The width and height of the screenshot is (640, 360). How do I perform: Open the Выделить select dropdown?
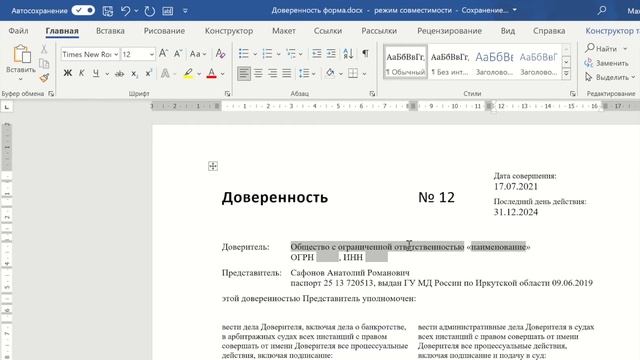(x=610, y=77)
